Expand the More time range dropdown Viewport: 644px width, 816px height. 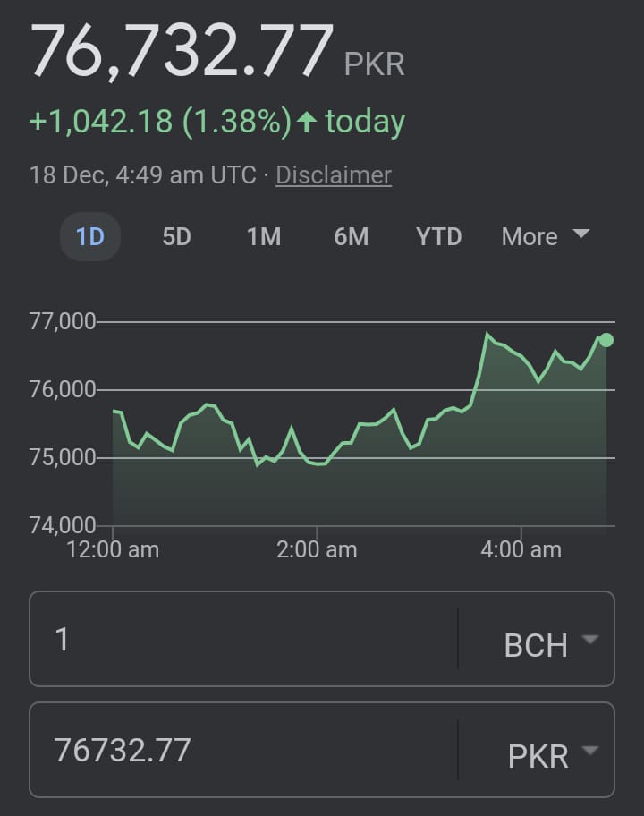click(545, 237)
